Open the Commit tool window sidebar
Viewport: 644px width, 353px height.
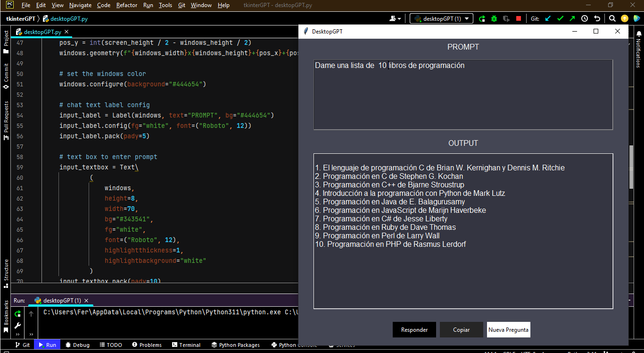point(6,76)
